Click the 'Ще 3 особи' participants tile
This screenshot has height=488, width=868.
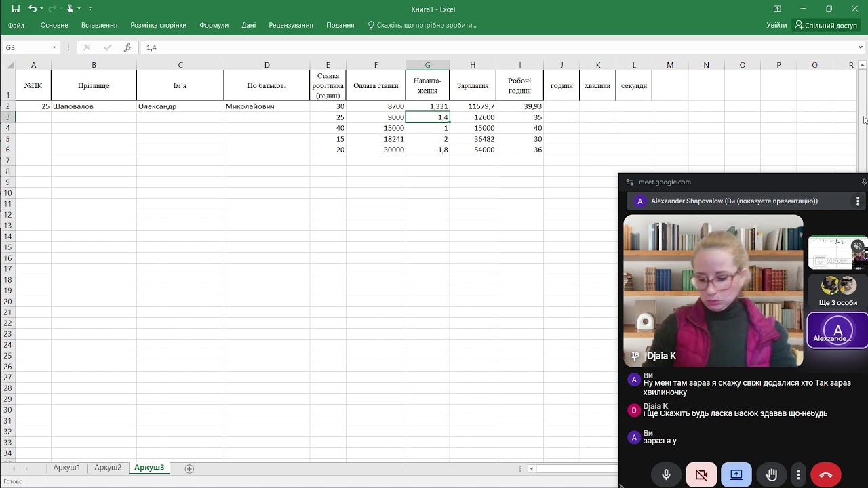pos(837,291)
